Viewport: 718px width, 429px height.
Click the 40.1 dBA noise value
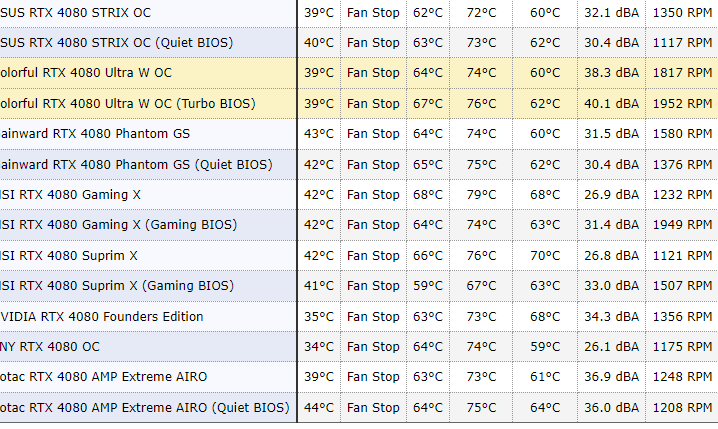[x=611, y=103]
